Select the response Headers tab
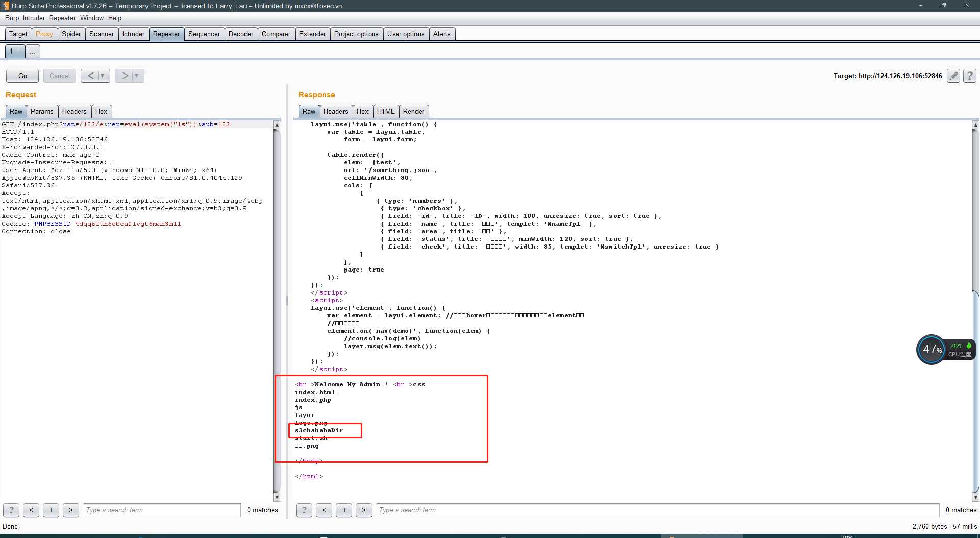 point(336,111)
